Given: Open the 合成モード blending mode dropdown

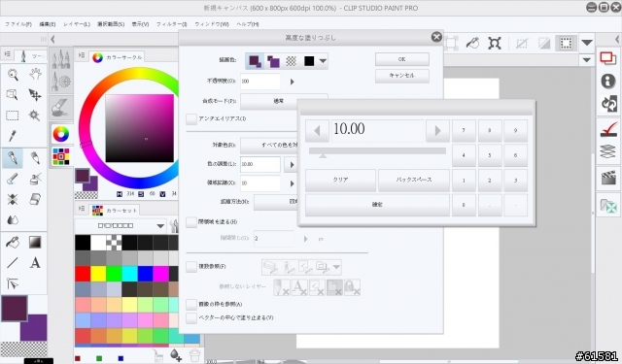Looking at the screenshot, I should pyautogui.click(x=284, y=101).
